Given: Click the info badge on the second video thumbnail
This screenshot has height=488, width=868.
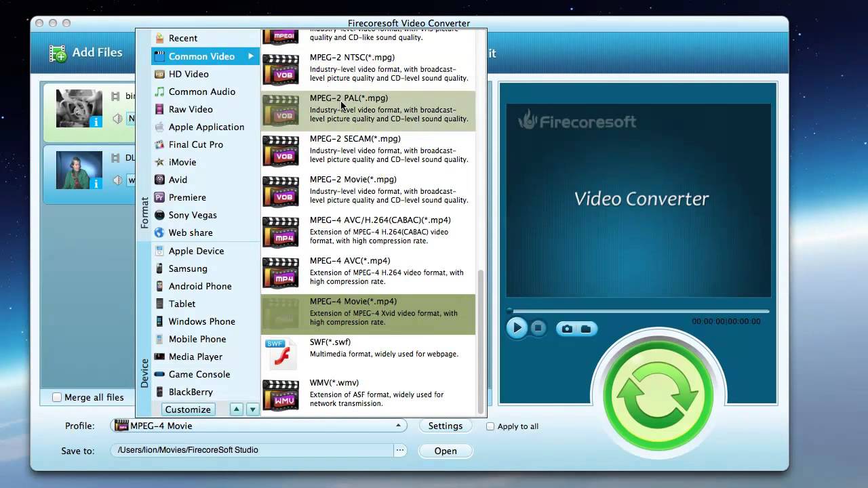Looking at the screenshot, I should [96, 184].
